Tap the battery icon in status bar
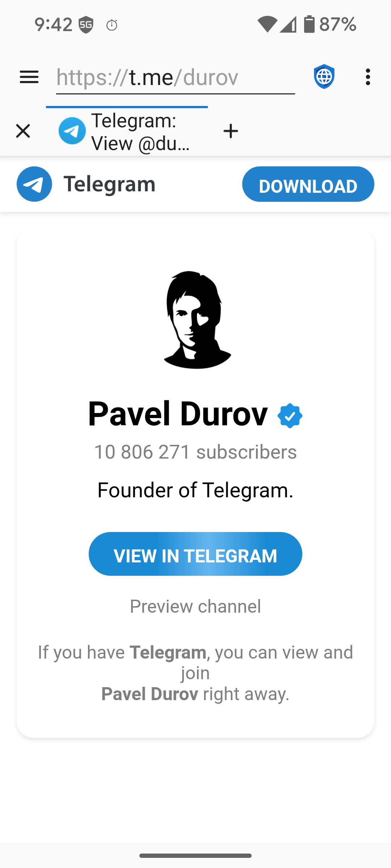This screenshot has height=868, width=391. [x=309, y=24]
